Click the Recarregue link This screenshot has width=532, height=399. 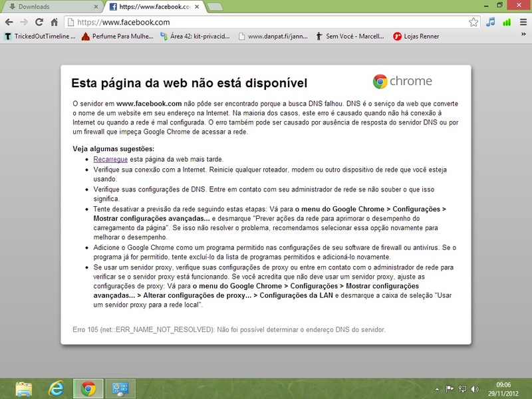[x=110, y=159]
